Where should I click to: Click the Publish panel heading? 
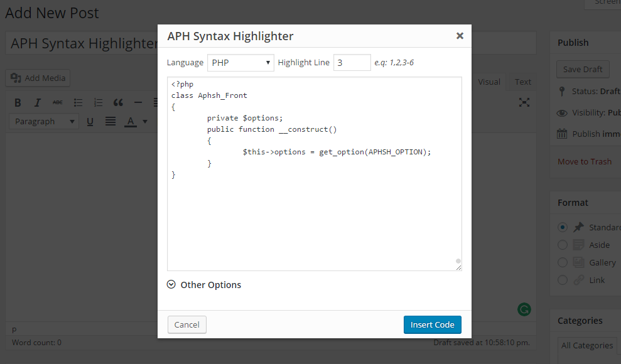[x=573, y=43]
